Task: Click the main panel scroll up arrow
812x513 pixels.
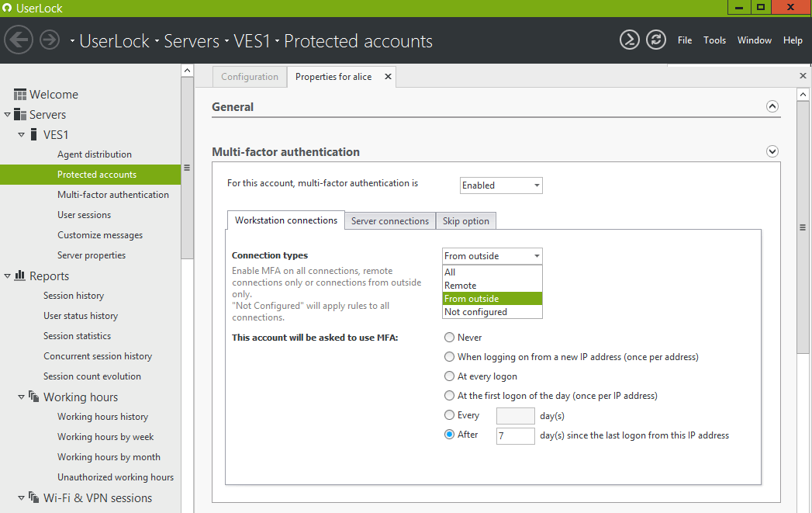Action: pos(803,95)
